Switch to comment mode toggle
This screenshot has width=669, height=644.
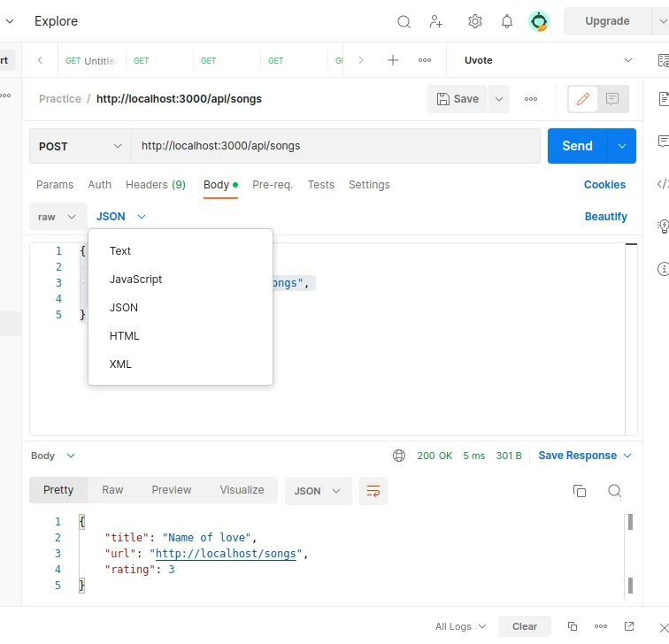pyautogui.click(x=612, y=99)
